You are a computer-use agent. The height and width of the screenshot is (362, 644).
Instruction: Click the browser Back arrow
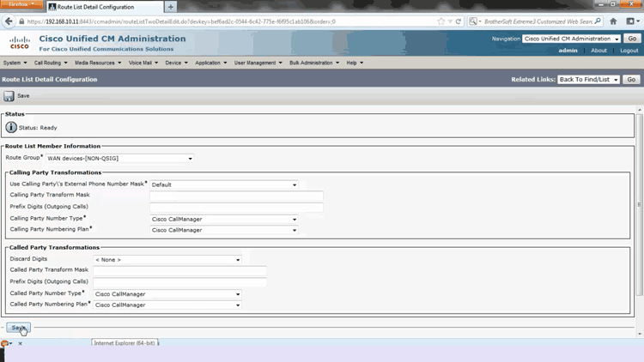(9, 21)
